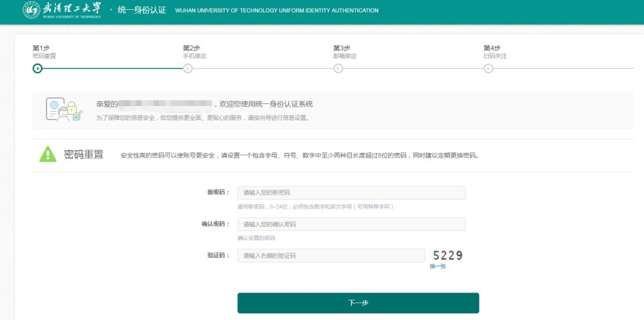Refresh captcha via 换一张 link
This screenshot has width=644, height=320.
point(438,266)
